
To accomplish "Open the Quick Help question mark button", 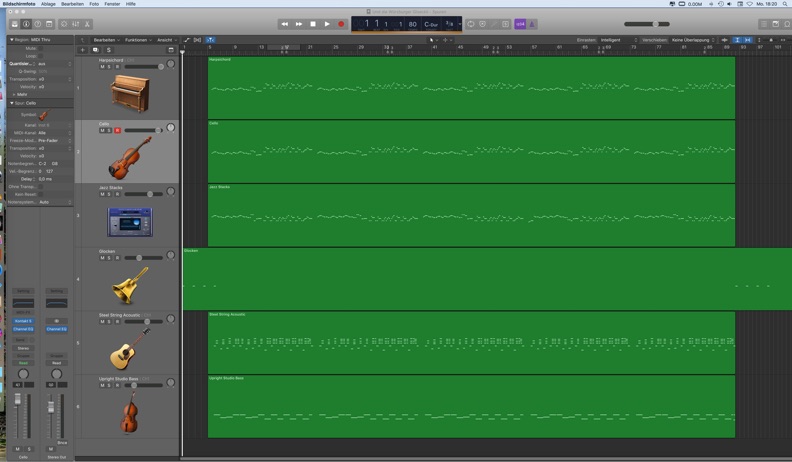I will point(37,24).
